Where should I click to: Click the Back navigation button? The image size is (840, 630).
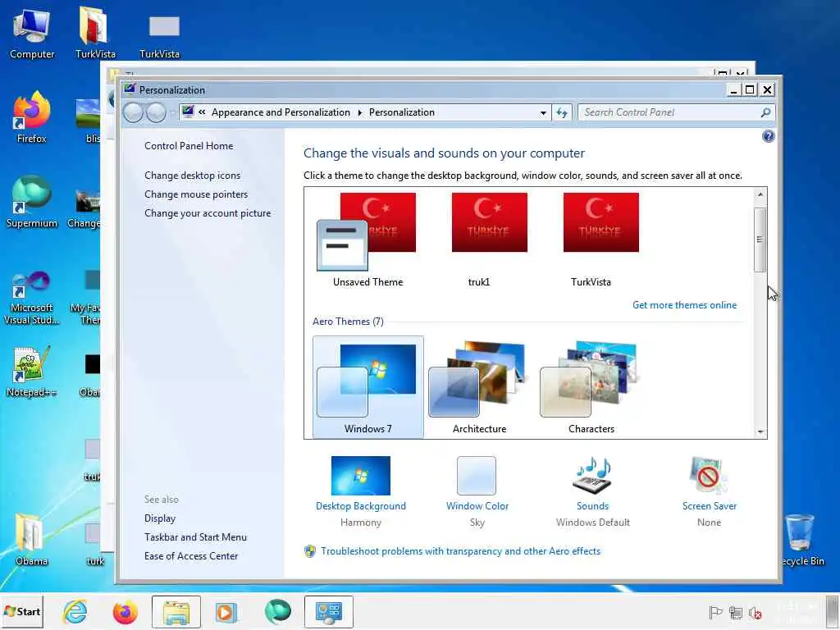click(133, 112)
